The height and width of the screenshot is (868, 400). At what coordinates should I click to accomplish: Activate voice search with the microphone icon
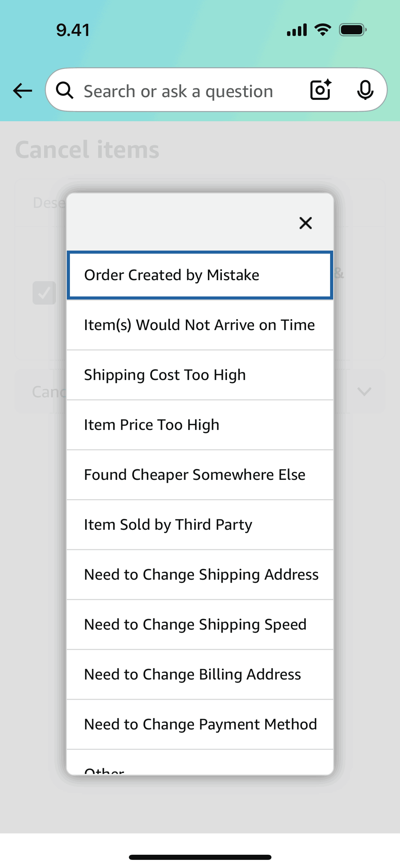[366, 90]
